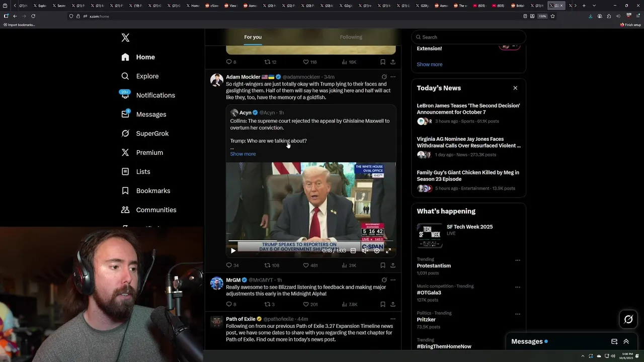
Task: Click the Search input field
Action: coord(468,37)
